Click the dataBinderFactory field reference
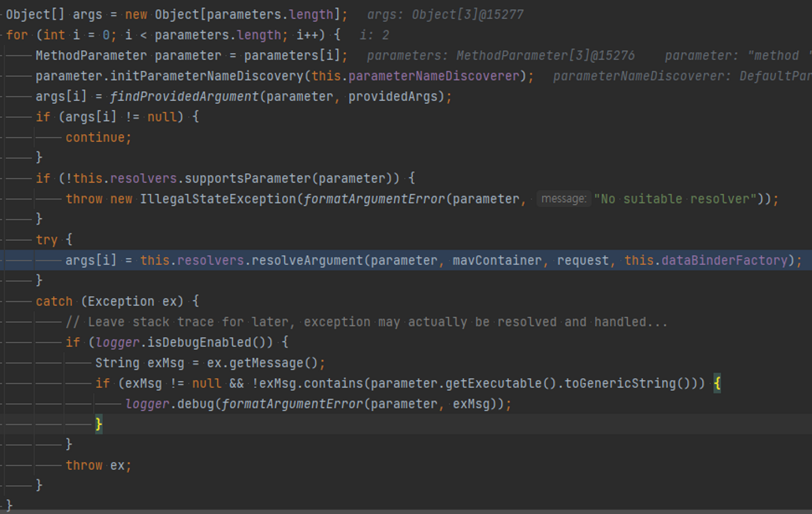Viewport: 812px width, 514px height. click(x=724, y=260)
